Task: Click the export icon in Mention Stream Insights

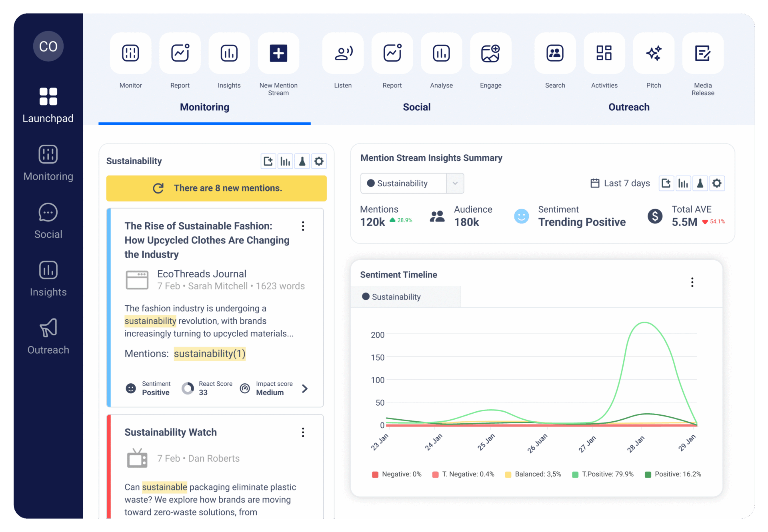Action: pos(666,183)
